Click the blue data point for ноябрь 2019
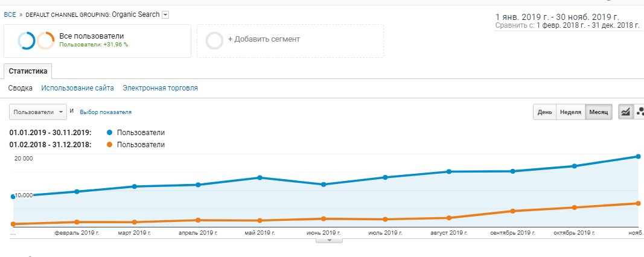The image size is (644, 257). [638, 156]
